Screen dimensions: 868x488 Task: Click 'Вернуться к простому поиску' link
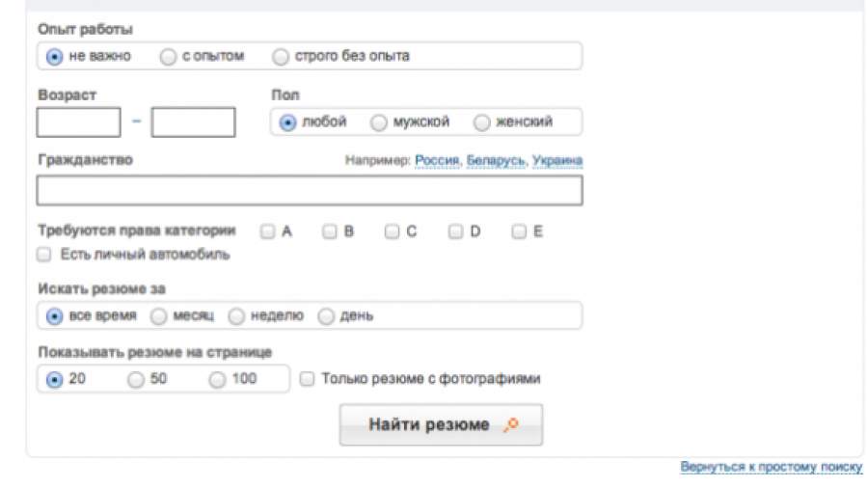[x=772, y=467]
